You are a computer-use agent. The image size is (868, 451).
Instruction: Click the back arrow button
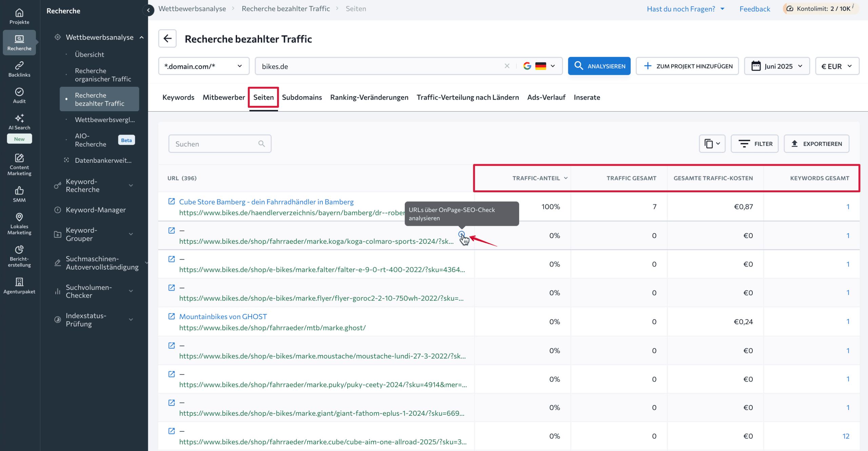[x=167, y=39]
